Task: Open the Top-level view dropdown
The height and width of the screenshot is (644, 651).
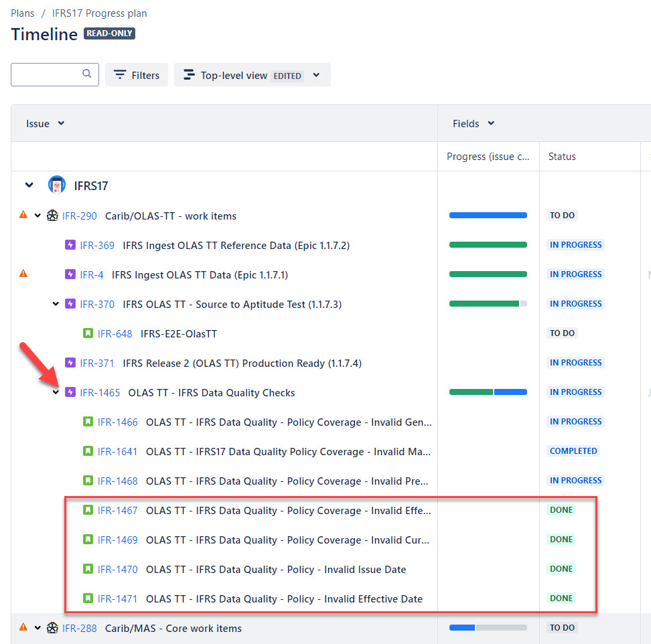Action: click(252, 75)
